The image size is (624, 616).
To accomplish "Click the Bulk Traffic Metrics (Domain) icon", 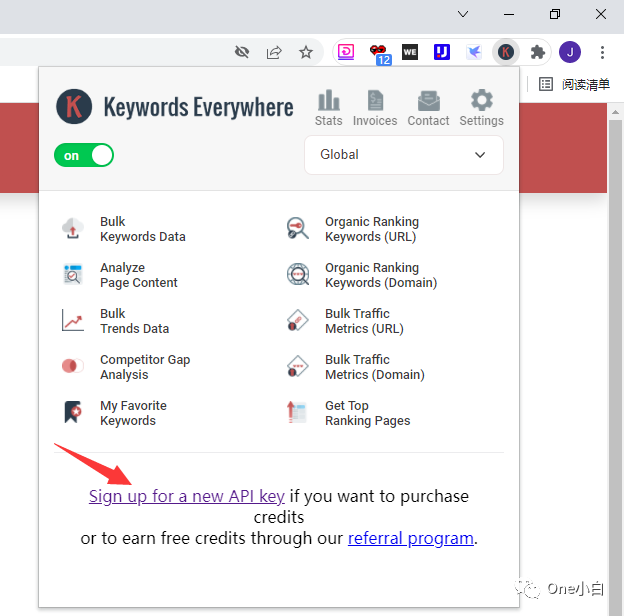I will pyautogui.click(x=298, y=366).
